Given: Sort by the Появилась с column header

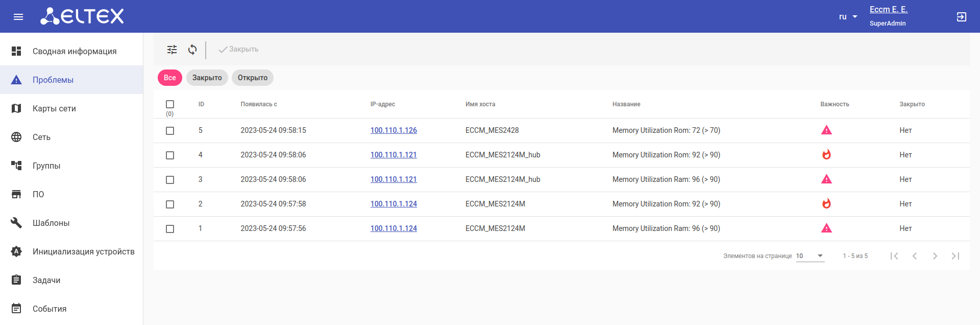Looking at the screenshot, I should coord(259,104).
